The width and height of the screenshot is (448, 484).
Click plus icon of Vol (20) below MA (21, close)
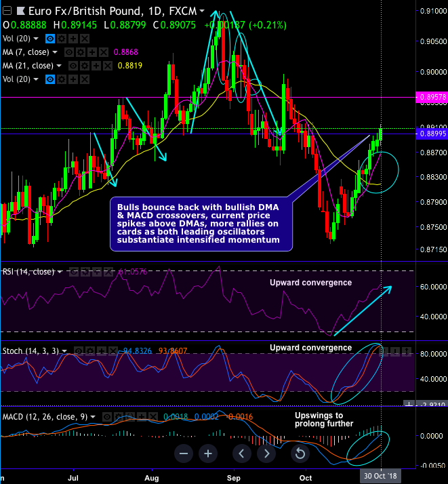tap(73, 79)
